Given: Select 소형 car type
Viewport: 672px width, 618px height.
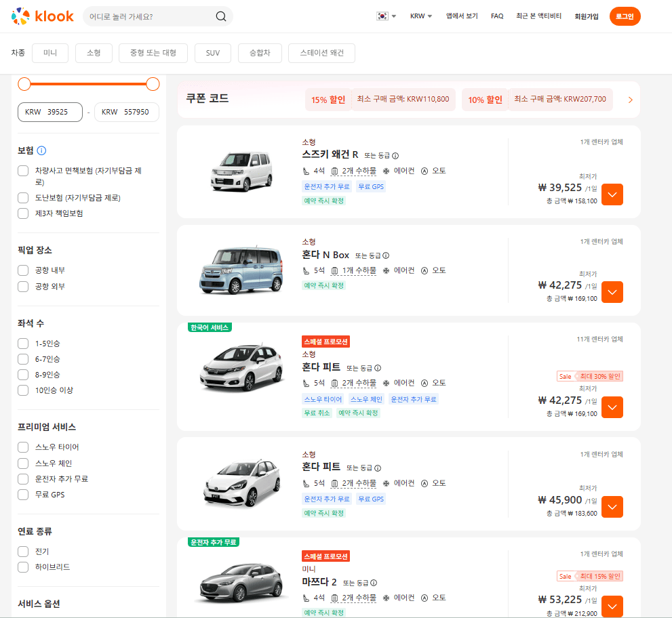Looking at the screenshot, I should pyautogui.click(x=94, y=53).
